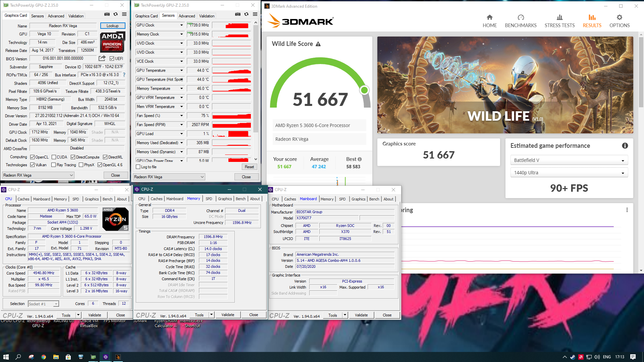Toggle the CUDA checkbox

coord(54,157)
